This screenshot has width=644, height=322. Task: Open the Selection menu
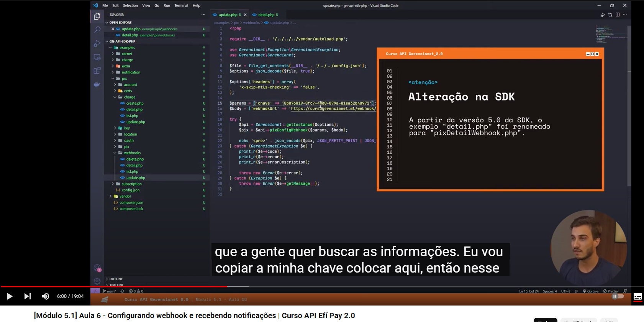130,5
